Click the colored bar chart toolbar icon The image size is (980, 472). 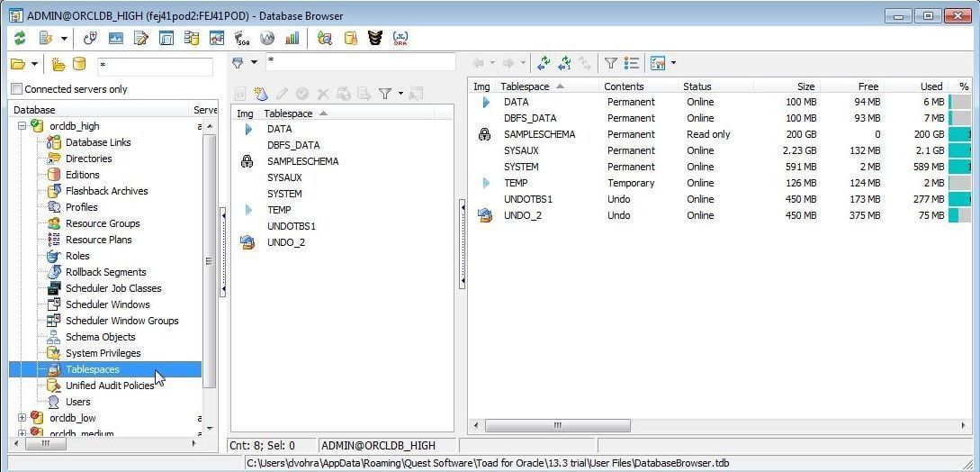coord(292,39)
